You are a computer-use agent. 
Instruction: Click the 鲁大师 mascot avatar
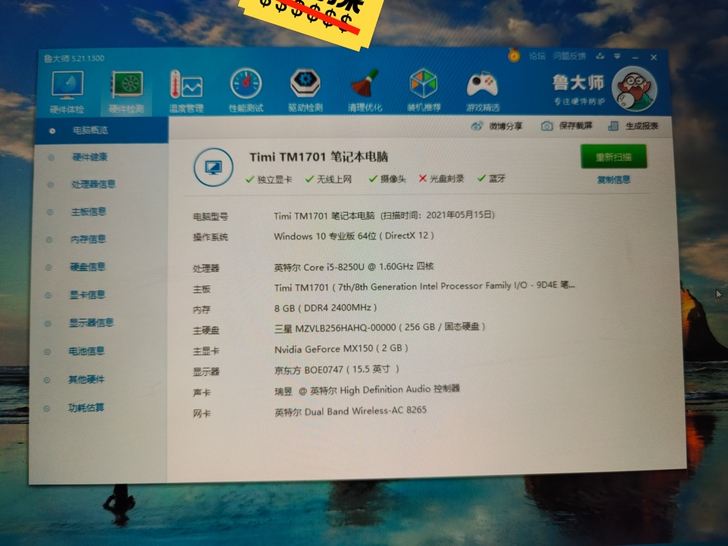click(634, 88)
